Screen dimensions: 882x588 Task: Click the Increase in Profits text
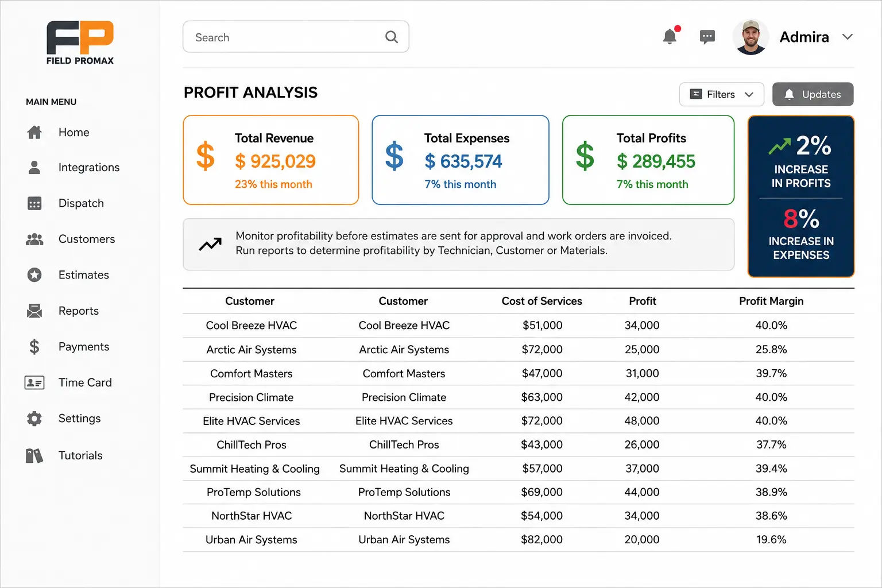pos(801,176)
